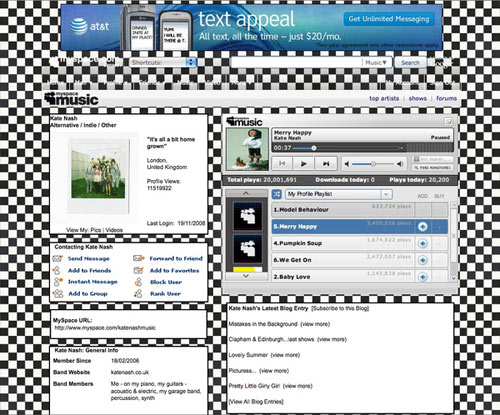The image size is (500, 415).
Task: Click the Send Message envelope icon
Action: point(58,258)
